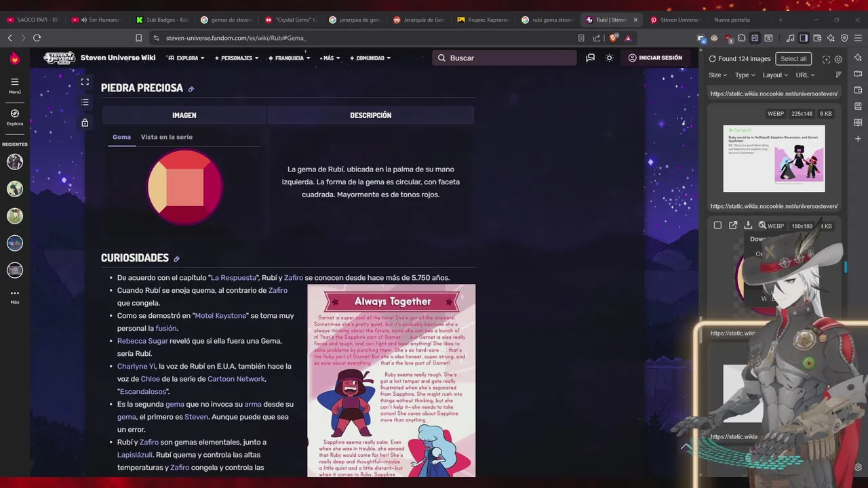Click the Brave Rewards triangle icon
868x488 pixels.
pyautogui.click(x=629, y=38)
